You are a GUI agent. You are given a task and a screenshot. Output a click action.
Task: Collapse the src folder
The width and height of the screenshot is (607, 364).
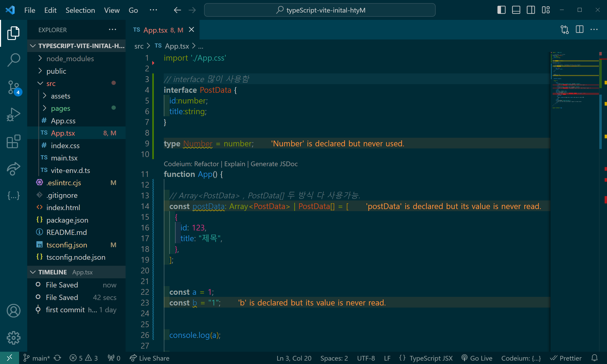coord(76,83)
